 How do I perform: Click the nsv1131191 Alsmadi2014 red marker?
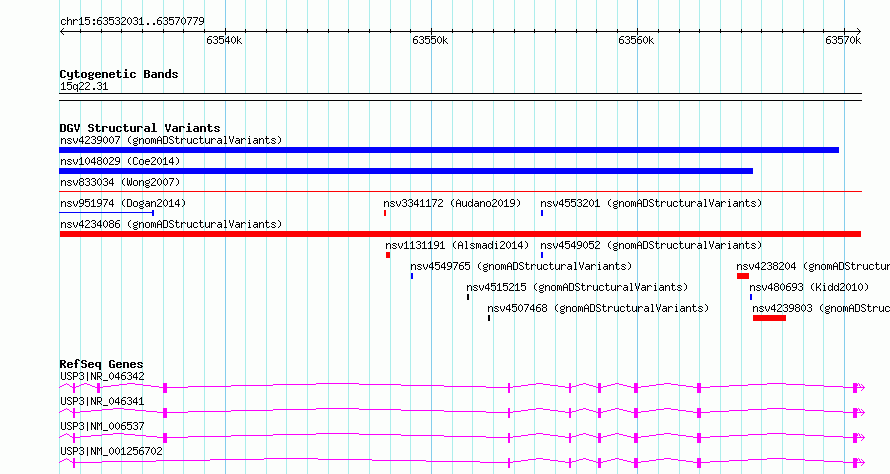click(388, 255)
